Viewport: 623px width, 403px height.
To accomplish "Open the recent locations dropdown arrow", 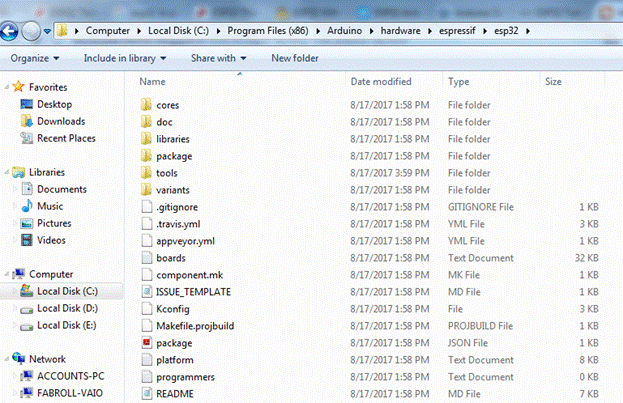I will [x=47, y=31].
